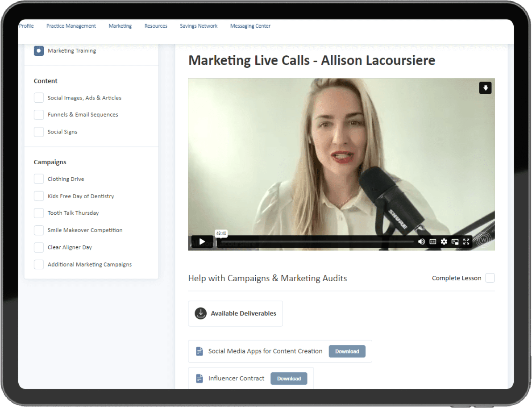Mark lesson complete with Complete Lesson checkbox
Screen dimensions: 532x408
(x=490, y=278)
